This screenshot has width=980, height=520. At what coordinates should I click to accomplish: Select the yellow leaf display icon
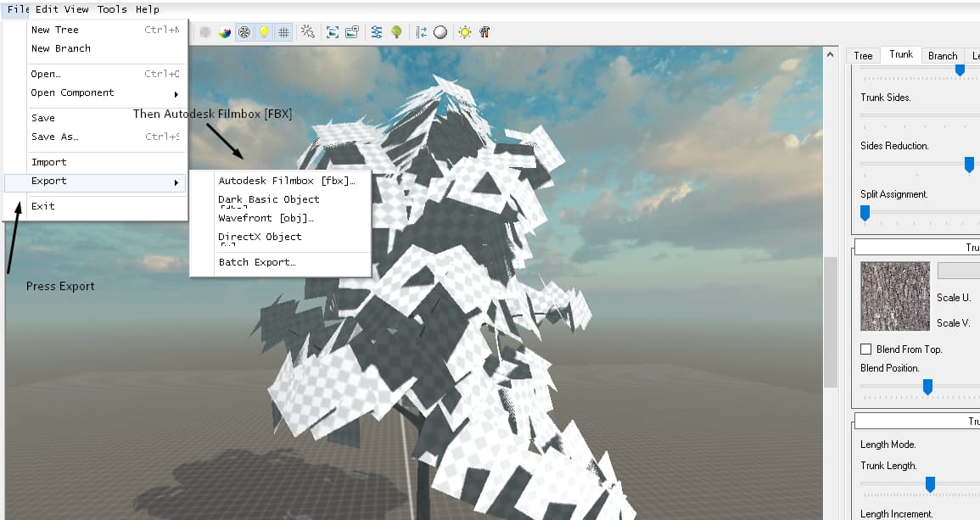point(262,32)
